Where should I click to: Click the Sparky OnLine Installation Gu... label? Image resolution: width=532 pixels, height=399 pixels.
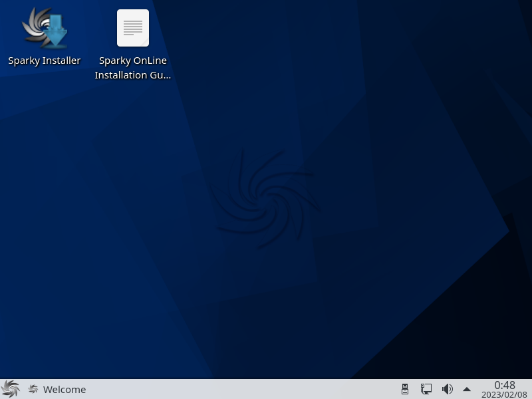(x=132, y=68)
